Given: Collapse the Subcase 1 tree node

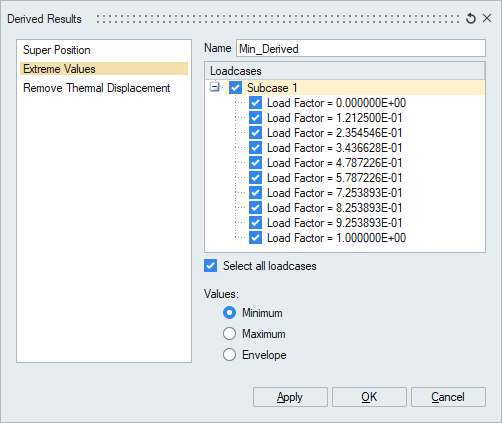Looking at the screenshot, I should [x=215, y=87].
